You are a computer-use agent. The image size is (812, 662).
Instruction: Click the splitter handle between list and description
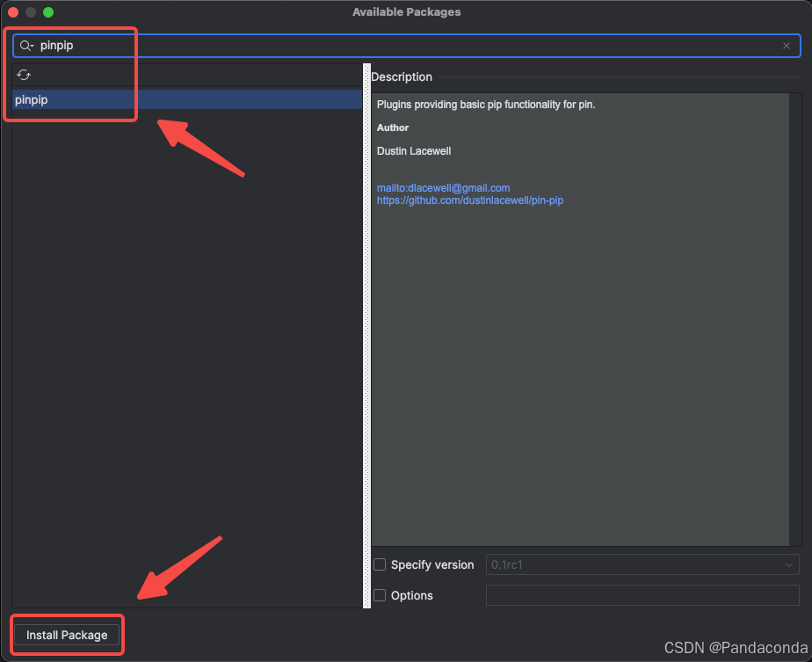366,336
